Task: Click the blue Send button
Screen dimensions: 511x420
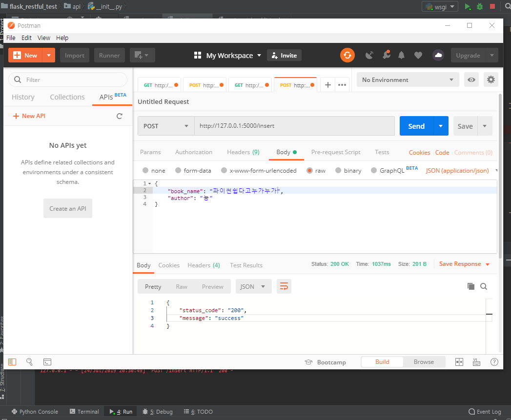Action: click(x=416, y=126)
